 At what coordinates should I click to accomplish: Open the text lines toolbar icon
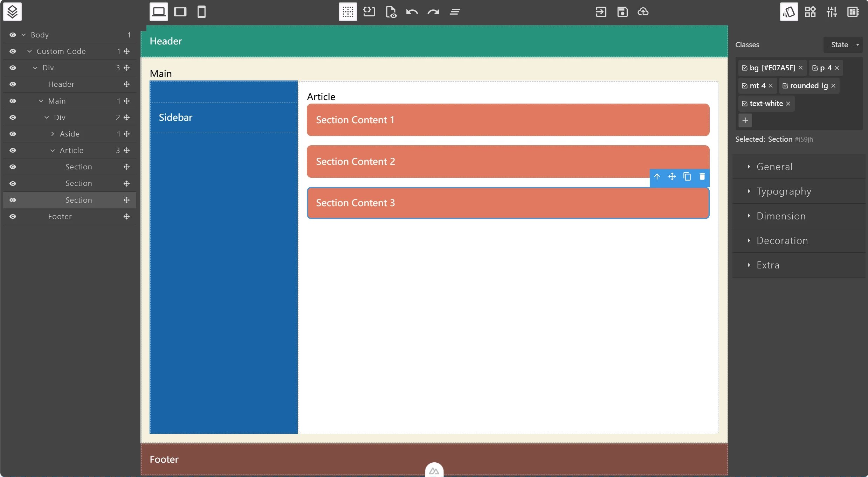[455, 12]
